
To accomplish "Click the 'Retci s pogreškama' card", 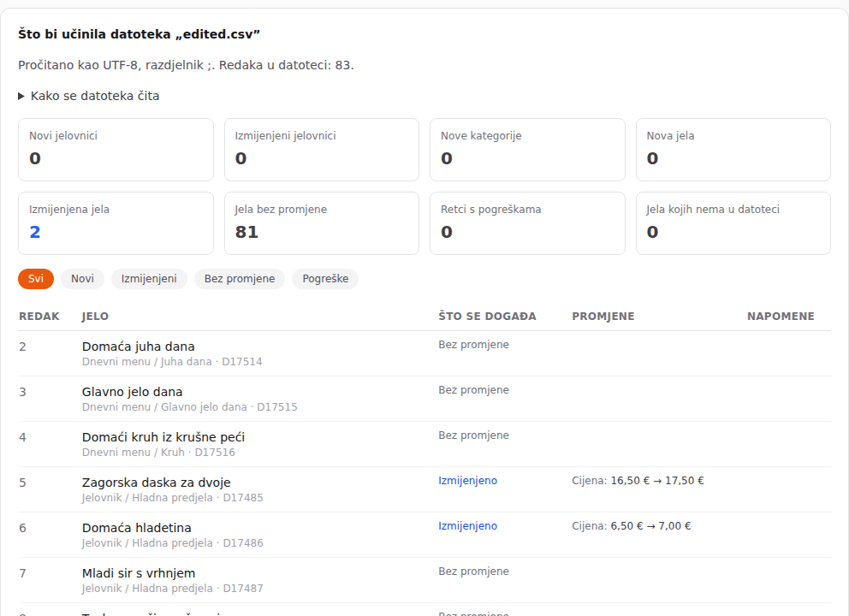I will pyautogui.click(x=527, y=223).
